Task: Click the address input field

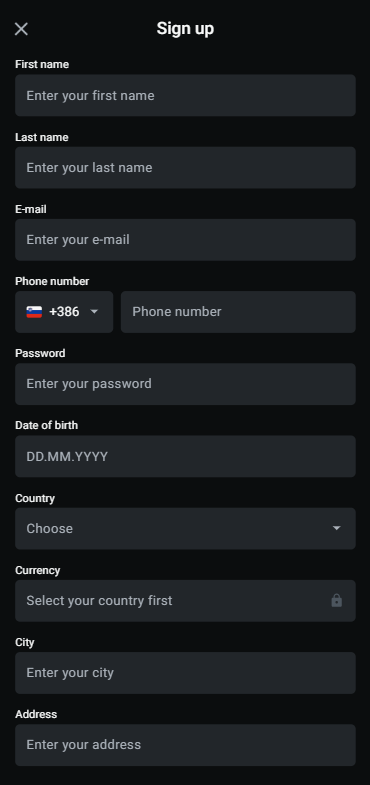Action: point(185,745)
